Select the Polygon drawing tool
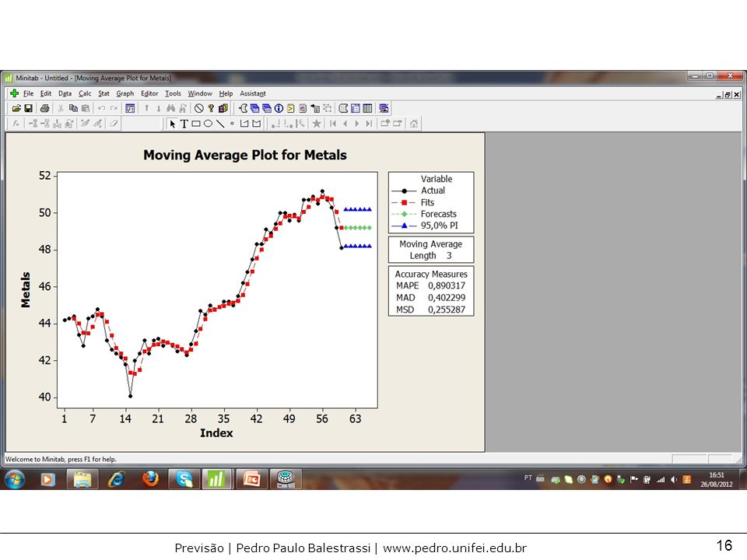This screenshot has width=747, height=560. tap(256, 124)
